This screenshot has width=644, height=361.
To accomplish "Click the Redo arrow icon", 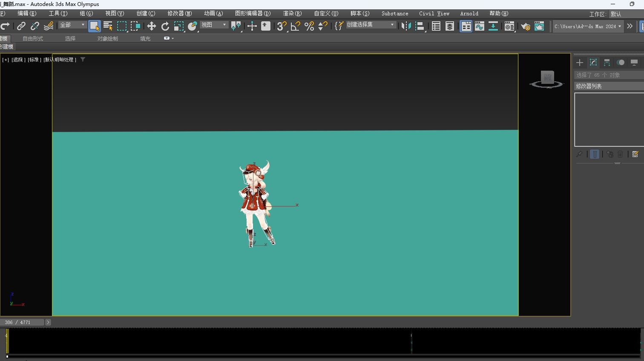I will pos(5,26).
